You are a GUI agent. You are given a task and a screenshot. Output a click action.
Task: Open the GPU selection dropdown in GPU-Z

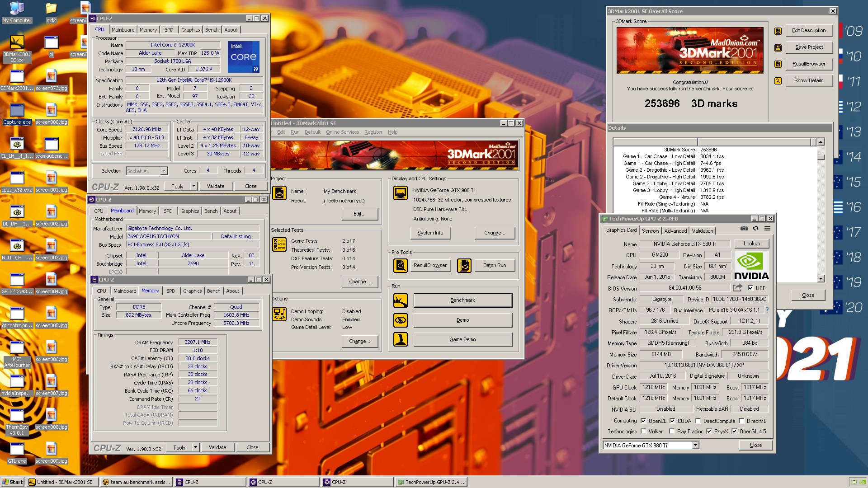click(695, 446)
